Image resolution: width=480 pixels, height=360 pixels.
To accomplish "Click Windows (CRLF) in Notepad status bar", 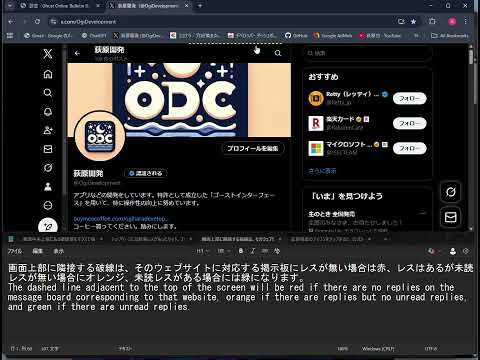I will pos(378,349).
